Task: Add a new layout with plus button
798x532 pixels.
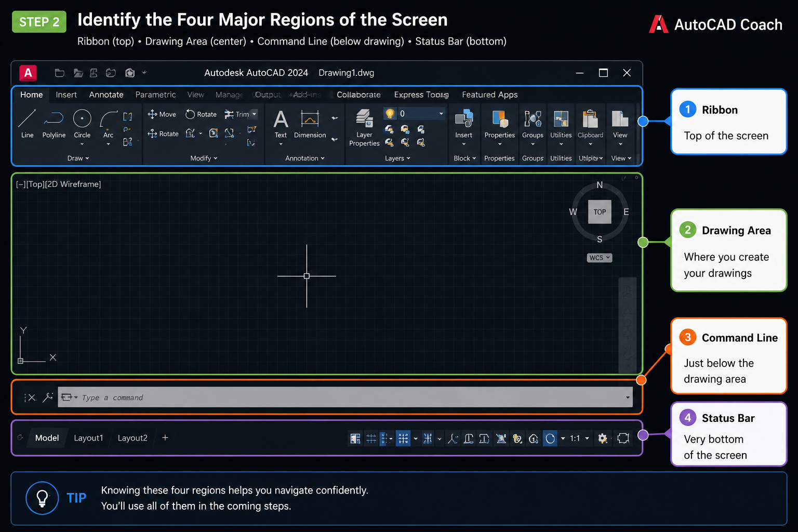Action: pos(165,438)
